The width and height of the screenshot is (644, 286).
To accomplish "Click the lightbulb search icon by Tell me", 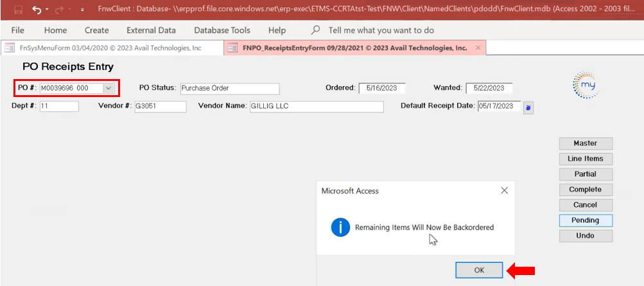I will click(315, 30).
